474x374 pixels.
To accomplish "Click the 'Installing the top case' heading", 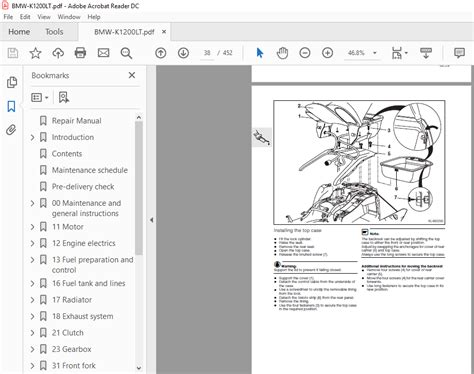I will click(298, 230).
